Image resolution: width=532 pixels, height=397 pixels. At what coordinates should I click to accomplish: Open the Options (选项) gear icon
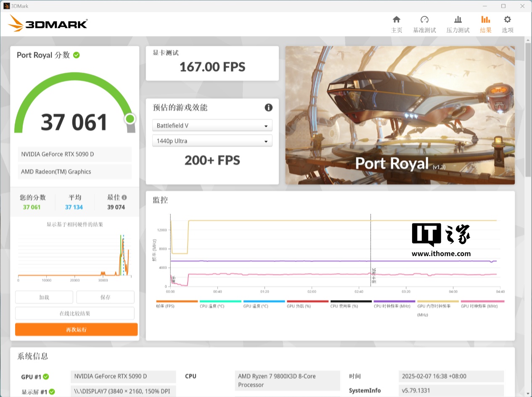(x=507, y=20)
